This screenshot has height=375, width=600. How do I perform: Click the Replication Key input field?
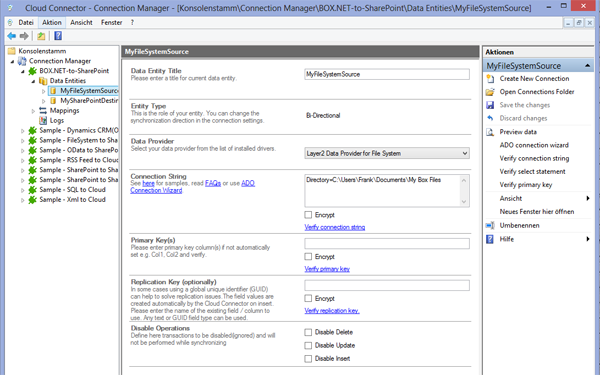387,285
